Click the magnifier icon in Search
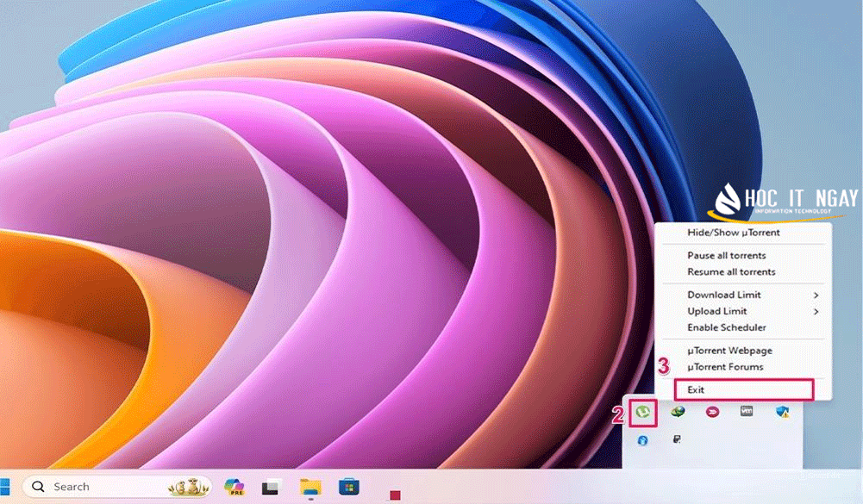The width and height of the screenshot is (863, 504). pos(38,487)
